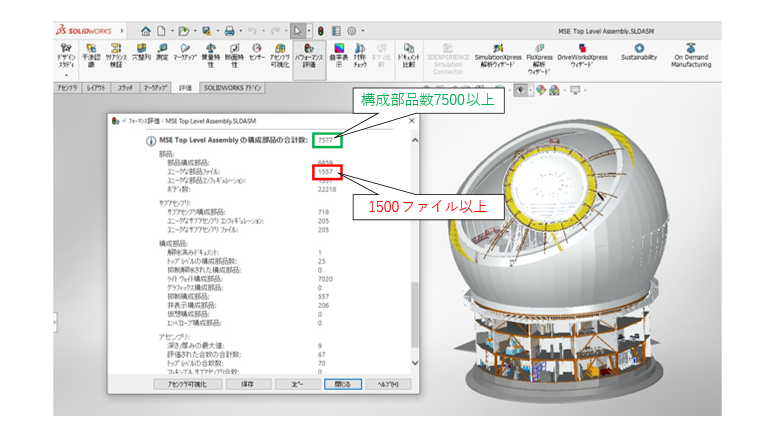Open dropdown arrow beside Select tool
The width and height of the screenshot is (775, 436).
[309, 31]
